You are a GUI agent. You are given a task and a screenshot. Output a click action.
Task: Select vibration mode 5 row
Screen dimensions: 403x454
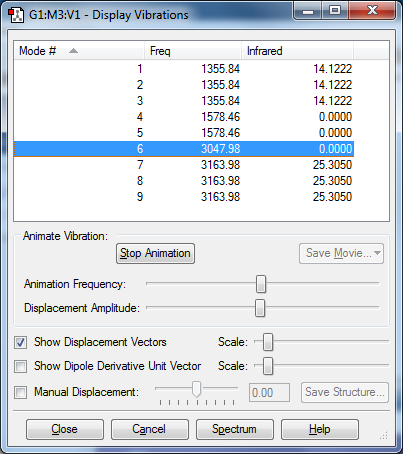184,133
